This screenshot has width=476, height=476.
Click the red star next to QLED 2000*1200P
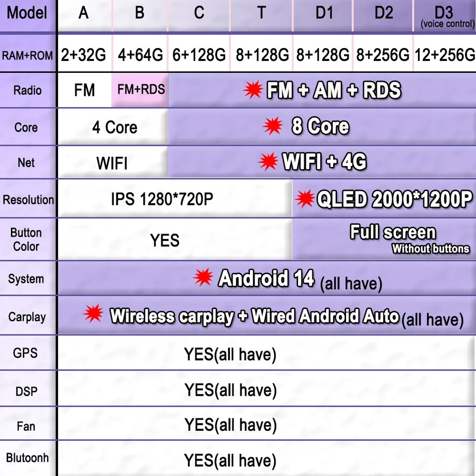pyautogui.click(x=304, y=199)
